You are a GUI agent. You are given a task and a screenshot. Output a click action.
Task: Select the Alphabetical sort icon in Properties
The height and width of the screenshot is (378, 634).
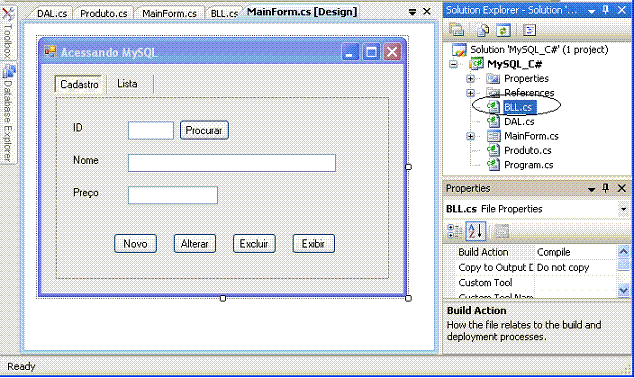pos(475,231)
